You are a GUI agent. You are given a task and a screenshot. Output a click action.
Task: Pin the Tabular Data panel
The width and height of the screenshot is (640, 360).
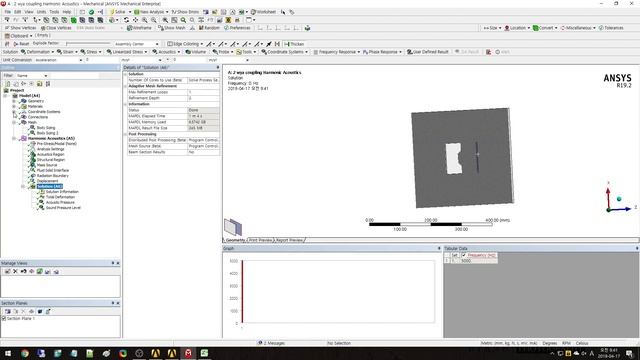(637, 248)
